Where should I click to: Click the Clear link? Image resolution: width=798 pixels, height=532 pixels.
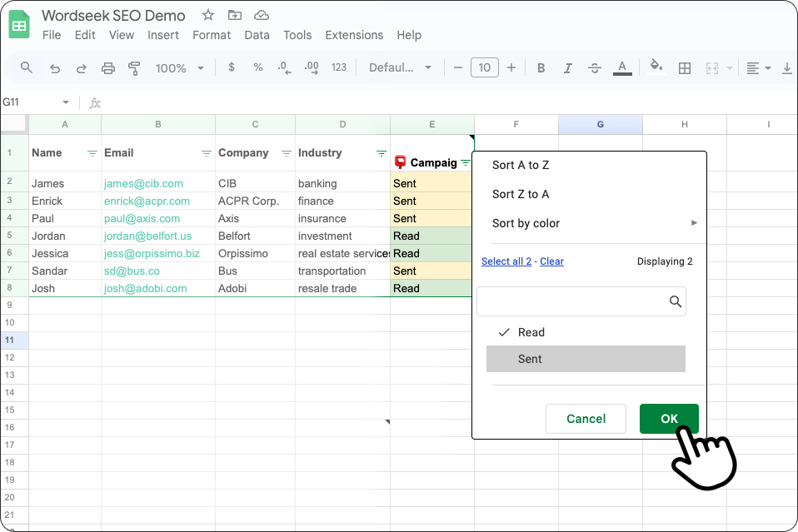pyautogui.click(x=551, y=261)
